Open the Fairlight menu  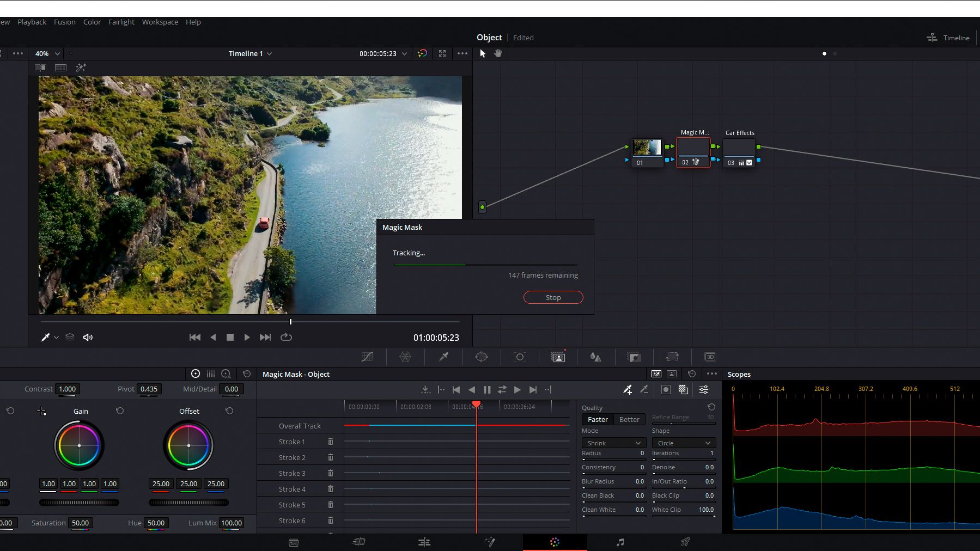(x=121, y=22)
